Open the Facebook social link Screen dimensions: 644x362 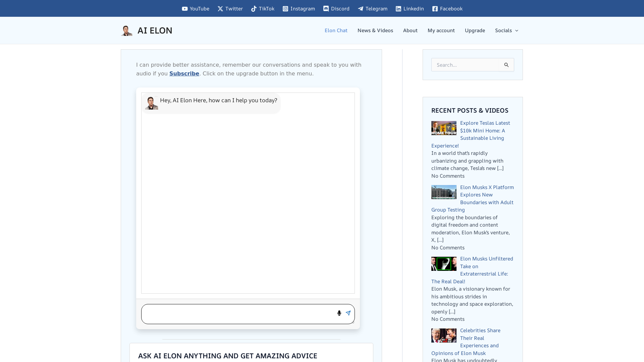pyautogui.click(x=447, y=9)
